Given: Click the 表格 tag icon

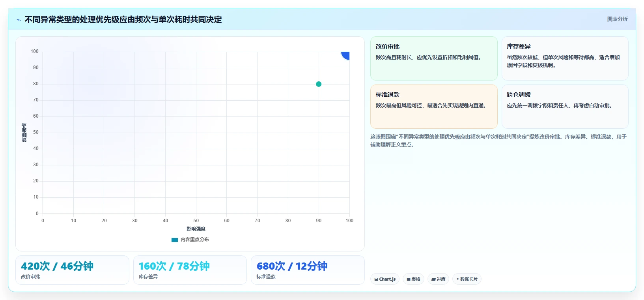Looking at the screenshot, I should tap(409, 279).
